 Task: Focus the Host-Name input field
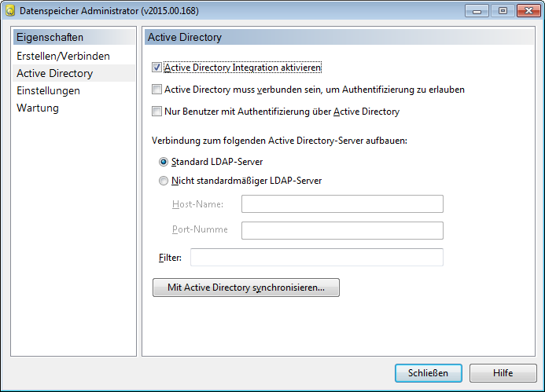342,203
